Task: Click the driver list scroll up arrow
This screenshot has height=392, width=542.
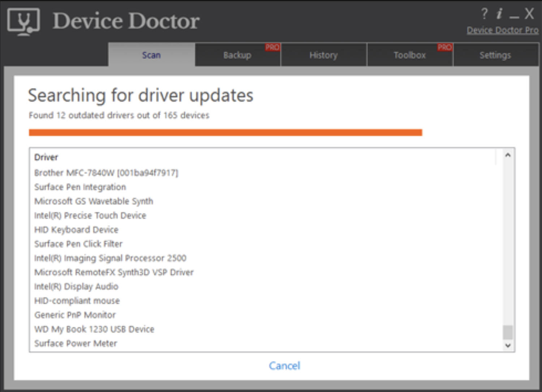Action: 508,155
